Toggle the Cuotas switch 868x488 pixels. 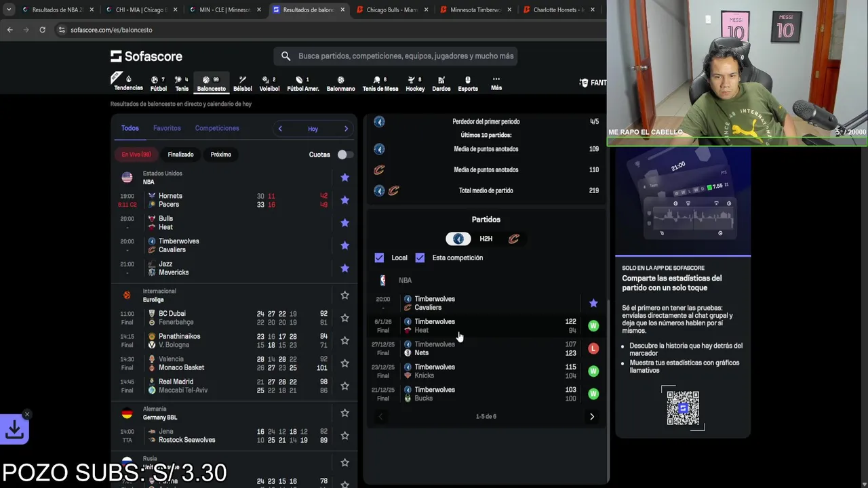344,155
